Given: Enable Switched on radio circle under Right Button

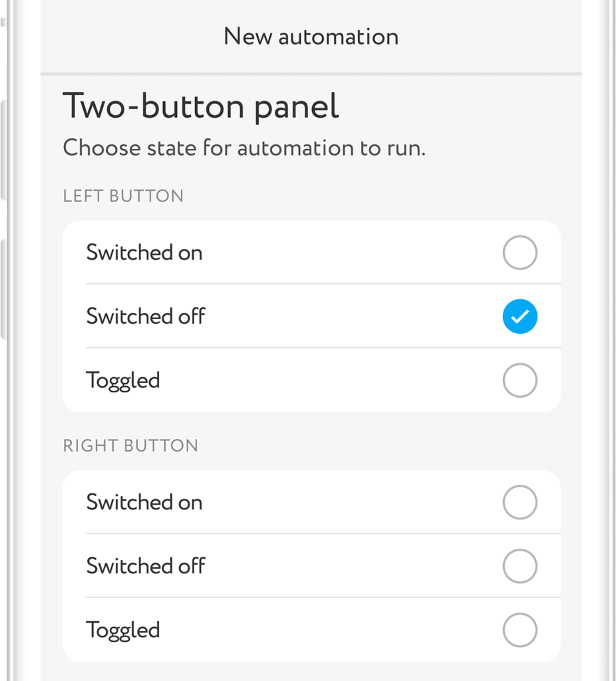Looking at the screenshot, I should [520, 502].
